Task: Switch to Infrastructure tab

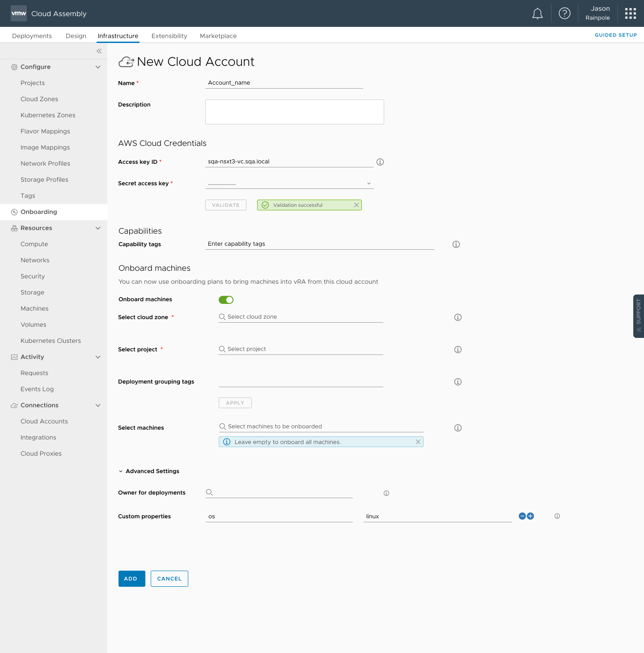Action: point(118,36)
